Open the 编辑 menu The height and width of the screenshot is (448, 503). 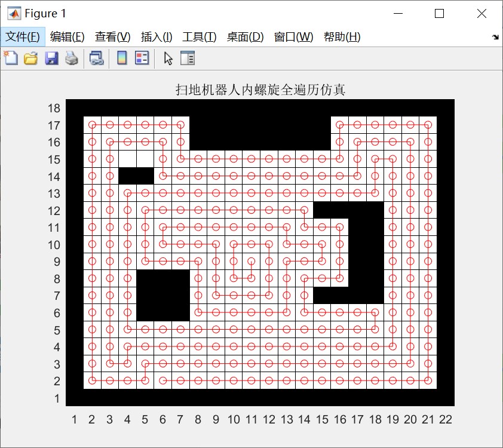68,36
